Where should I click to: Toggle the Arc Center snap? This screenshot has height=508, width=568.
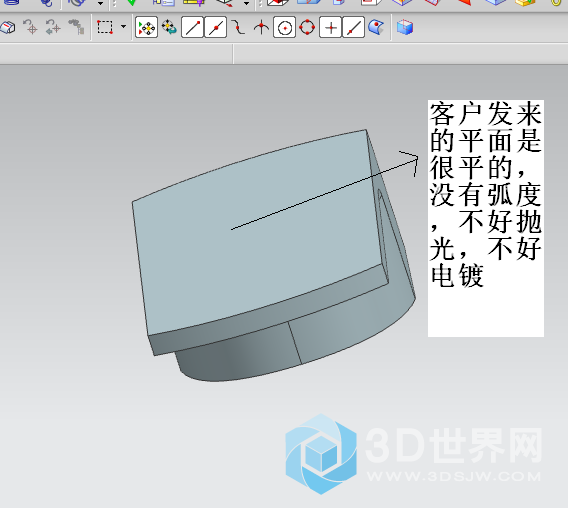(284, 27)
